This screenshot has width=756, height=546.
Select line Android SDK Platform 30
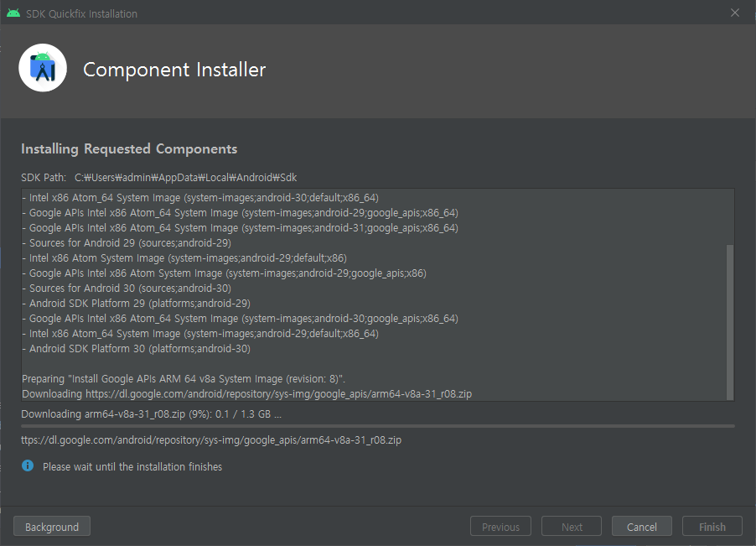[x=137, y=349]
